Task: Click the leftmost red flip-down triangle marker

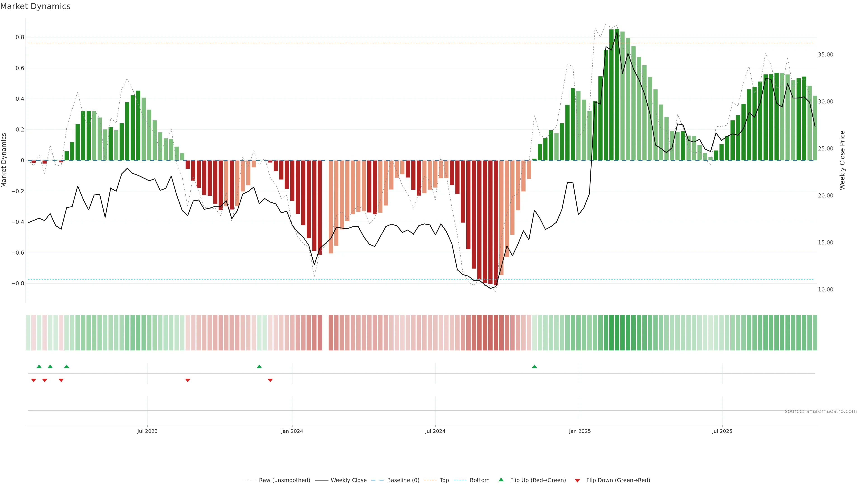Action: pyautogui.click(x=34, y=380)
